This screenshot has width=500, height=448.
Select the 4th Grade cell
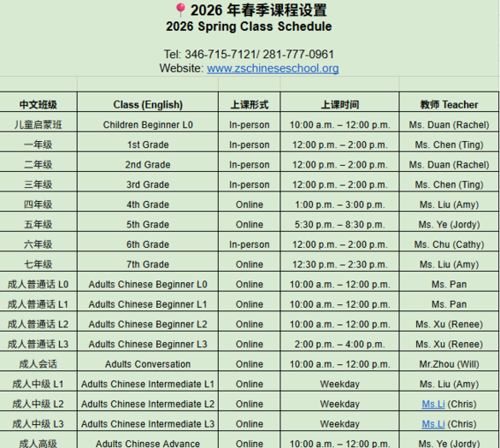tap(148, 202)
